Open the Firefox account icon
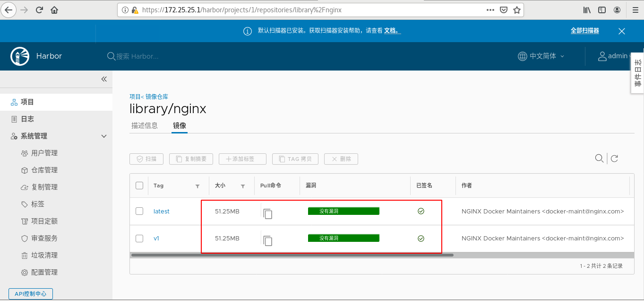The height and width of the screenshot is (301, 644). [x=617, y=9]
